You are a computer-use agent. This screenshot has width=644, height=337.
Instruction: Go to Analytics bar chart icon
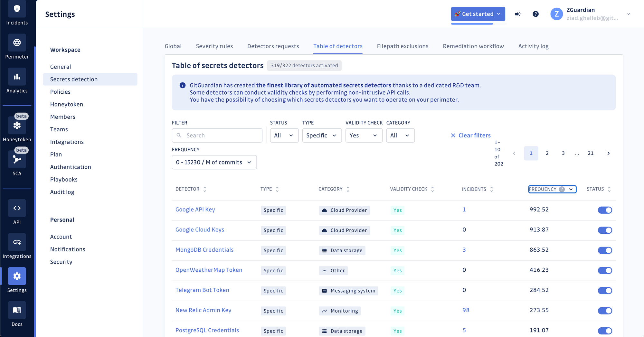tap(17, 77)
